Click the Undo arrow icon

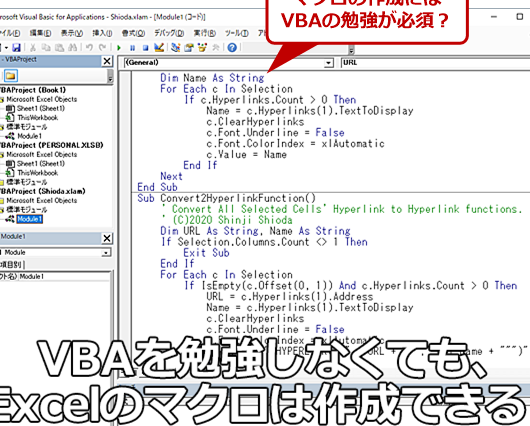click(x=89, y=47)
